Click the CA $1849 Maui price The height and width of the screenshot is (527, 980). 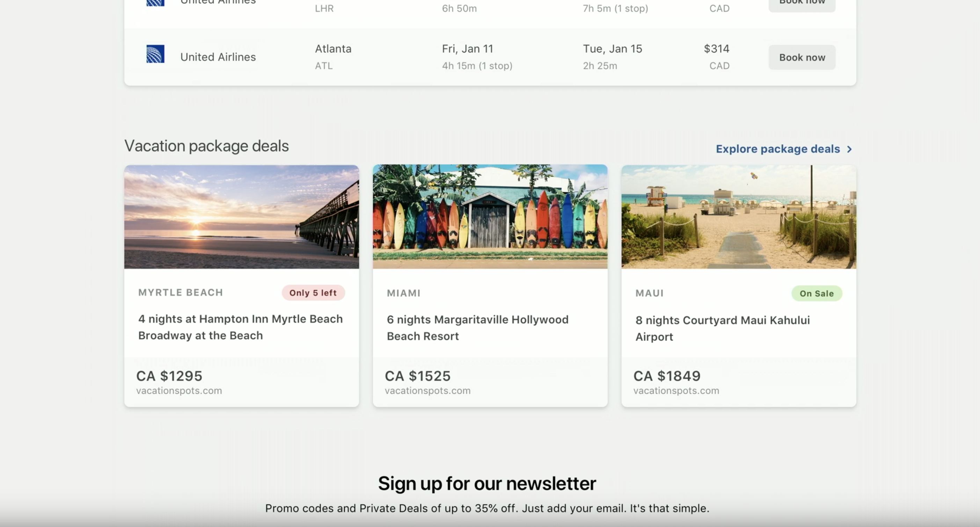click(x=666, y=376)
